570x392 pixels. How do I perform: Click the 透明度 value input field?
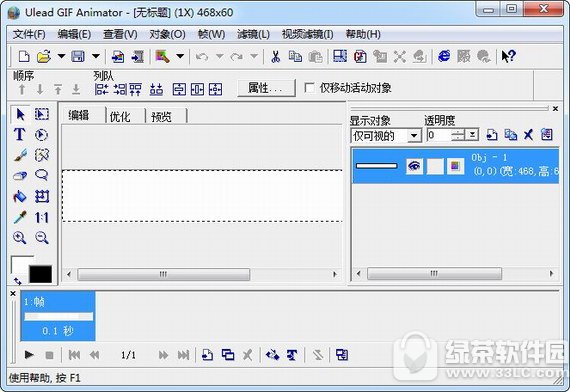coord(439,135)
